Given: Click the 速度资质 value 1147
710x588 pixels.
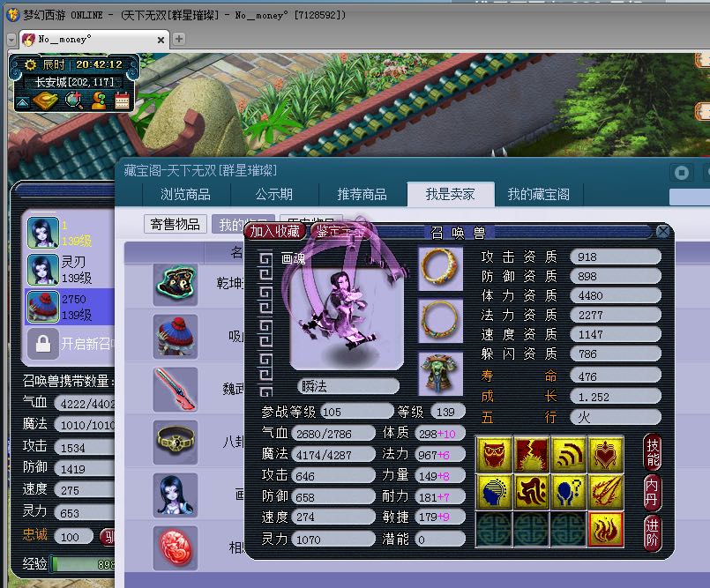Looking at the screenshot, I should [x=616, y=334].
